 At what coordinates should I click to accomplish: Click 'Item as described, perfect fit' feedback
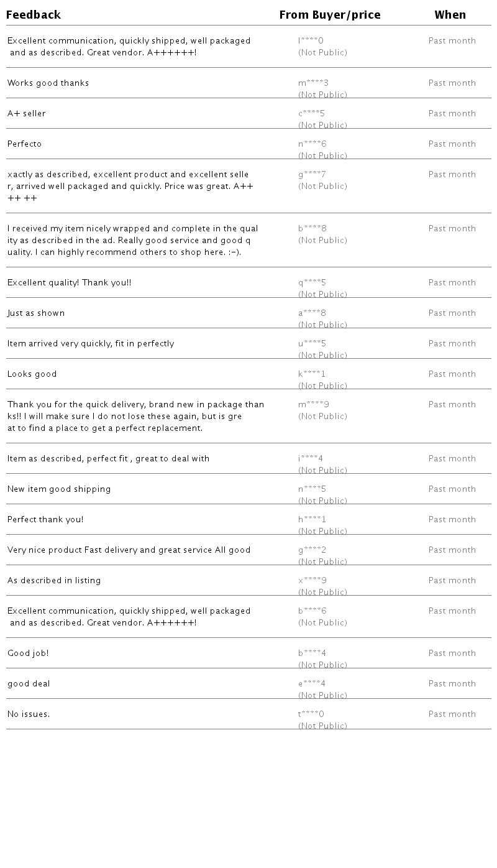coord(108,459)
